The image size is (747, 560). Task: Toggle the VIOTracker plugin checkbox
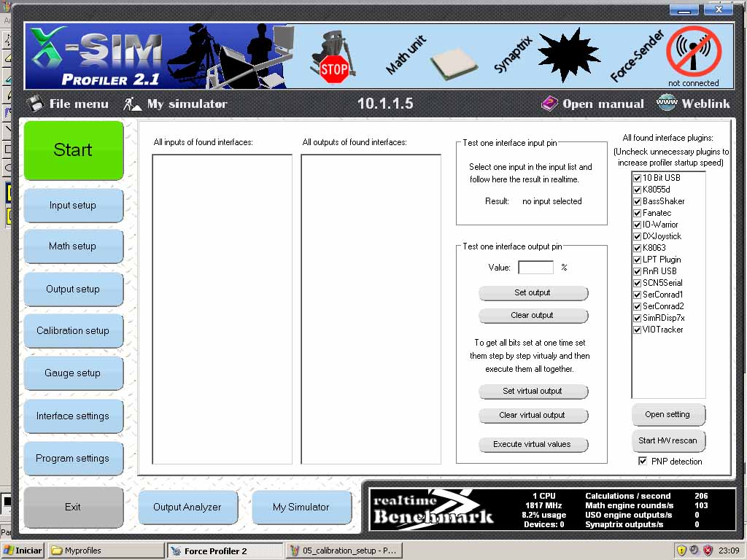click(637, 330)
